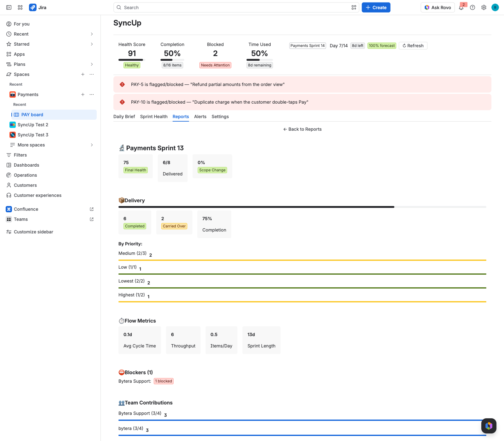
Task: Click the Bytera Support contribution bar
Action: [302, 420]
